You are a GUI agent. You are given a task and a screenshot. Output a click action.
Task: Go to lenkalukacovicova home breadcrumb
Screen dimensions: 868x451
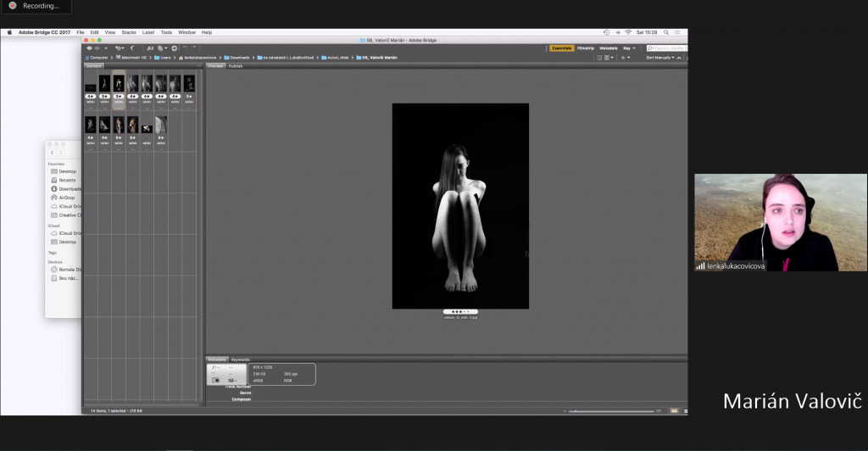tap(197, 58)
